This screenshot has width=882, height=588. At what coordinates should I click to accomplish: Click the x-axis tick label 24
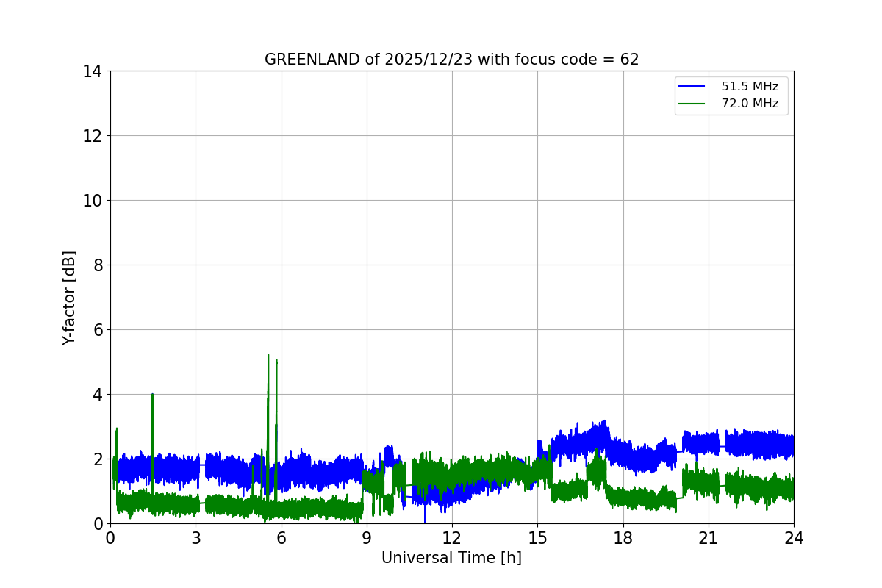794,538
